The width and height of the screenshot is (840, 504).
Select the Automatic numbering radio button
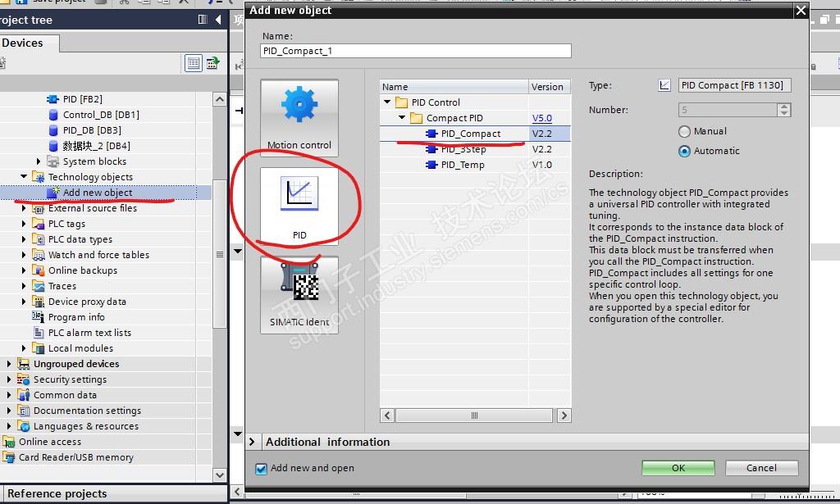[x=684, y=151]
